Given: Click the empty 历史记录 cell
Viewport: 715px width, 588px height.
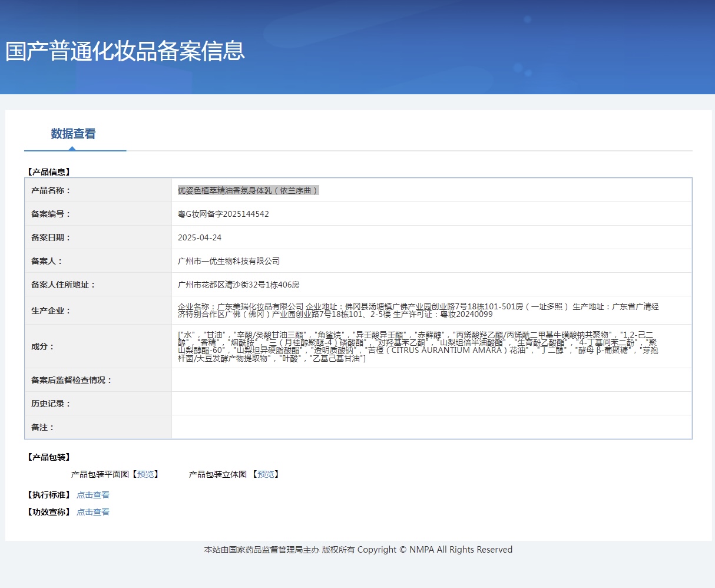Looking at the screenshot, I should [x=431, y=404].
